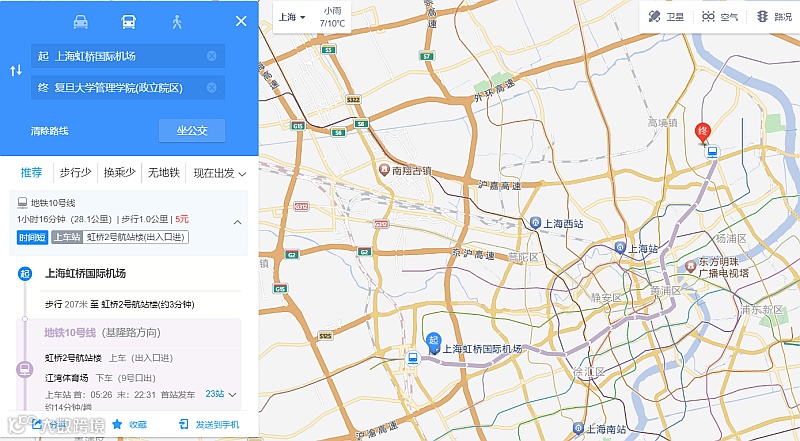The height and width of the screenshot is (441, 800).
Task: Select the bus transit mode icon
Action: click(x=129, y=21)
